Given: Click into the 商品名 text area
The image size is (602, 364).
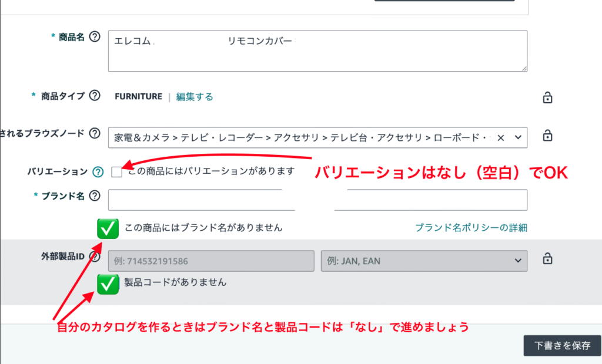Looking at the screenshot, I should [x=317, y=51].
